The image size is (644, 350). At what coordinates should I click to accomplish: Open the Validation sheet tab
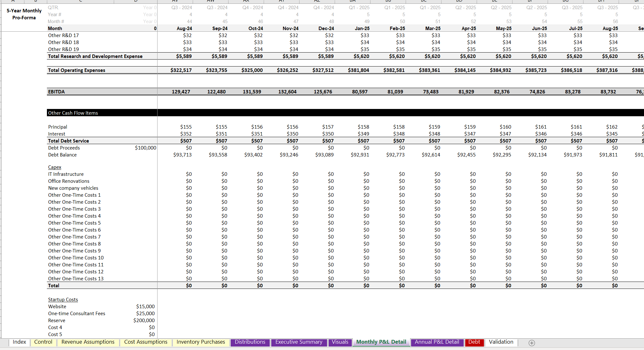[501, 342]
